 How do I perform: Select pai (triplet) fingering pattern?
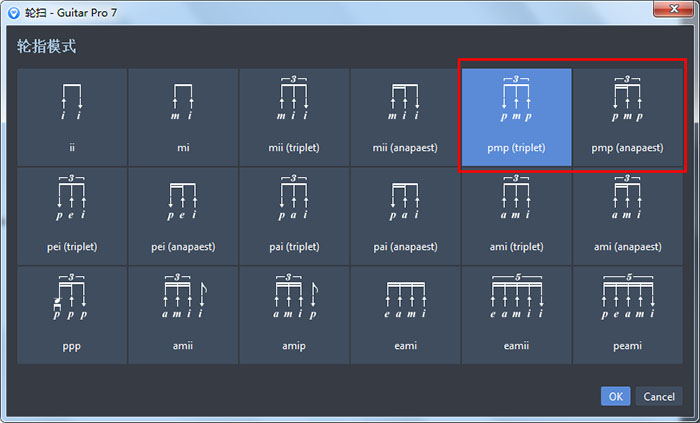tap(294, 215)
